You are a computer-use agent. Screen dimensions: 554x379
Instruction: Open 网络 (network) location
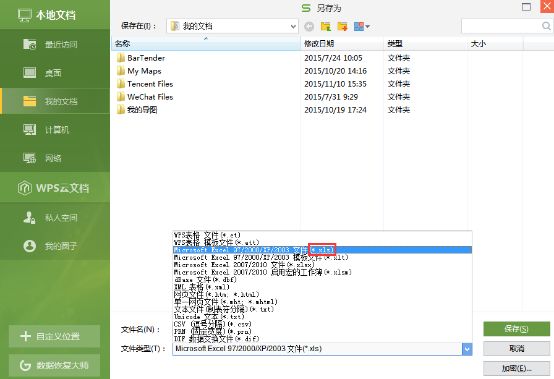[x=55, y=158]
